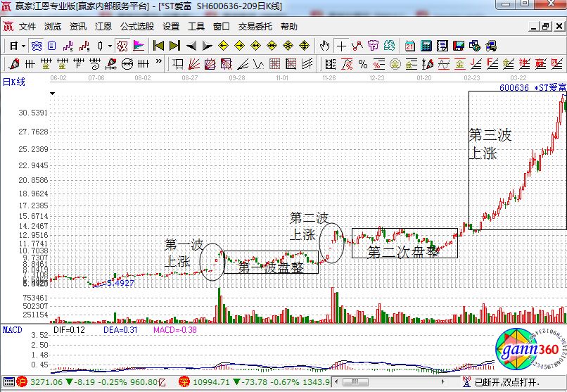Open the 公式选股 menu

point(136,27)
